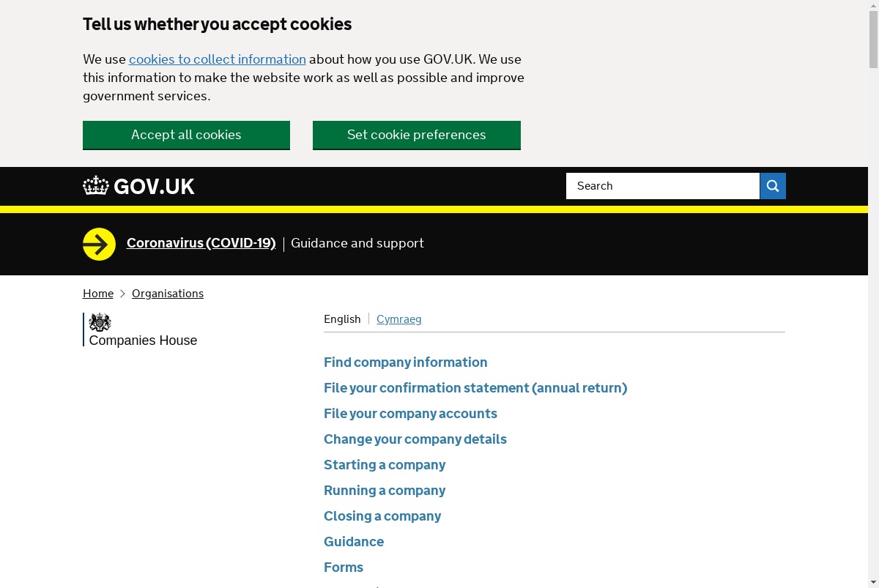Switch language to Cymraeg

[399, 319]
